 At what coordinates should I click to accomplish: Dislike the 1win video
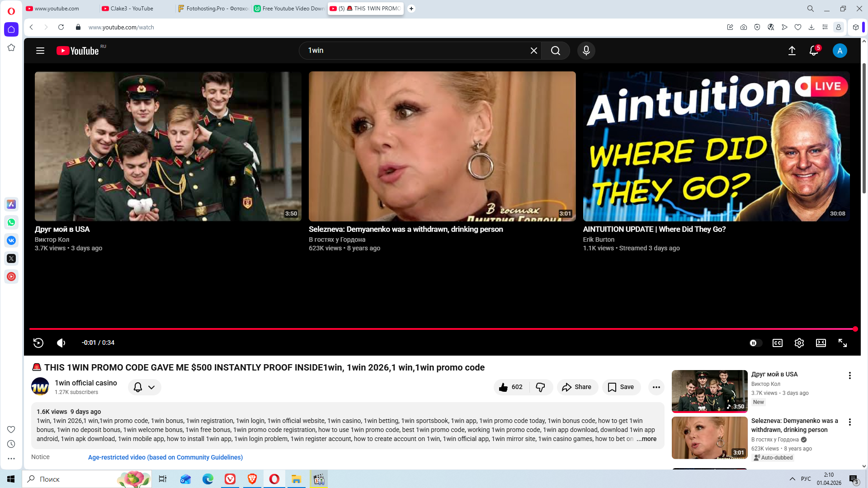(x=540, y=387)
